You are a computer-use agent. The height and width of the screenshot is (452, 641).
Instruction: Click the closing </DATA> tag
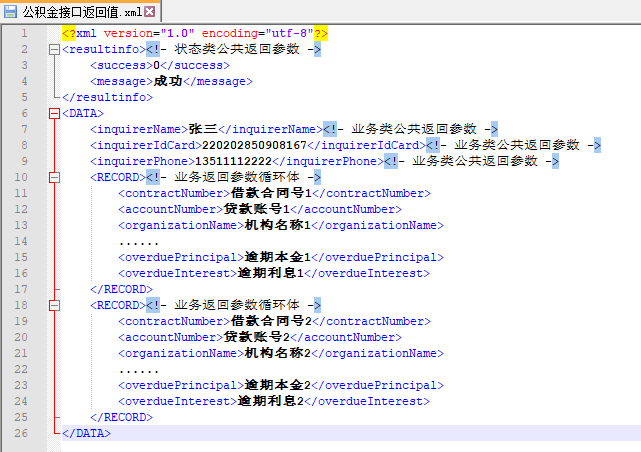(x=86, y=433)
